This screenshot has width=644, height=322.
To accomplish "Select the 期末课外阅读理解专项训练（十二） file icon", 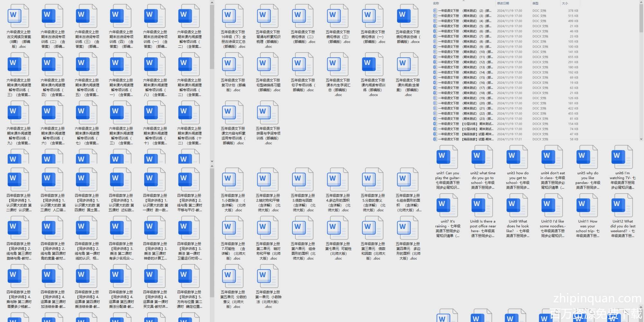I will pos(189,113).
